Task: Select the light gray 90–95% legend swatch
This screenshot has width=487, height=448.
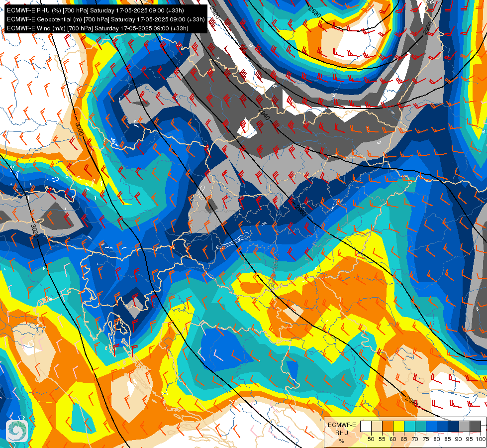Action: [x=464, y=427]
